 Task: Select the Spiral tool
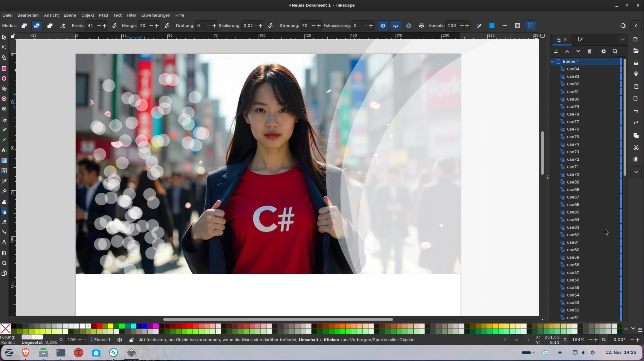pyautogui.click(x=4, y=109)
